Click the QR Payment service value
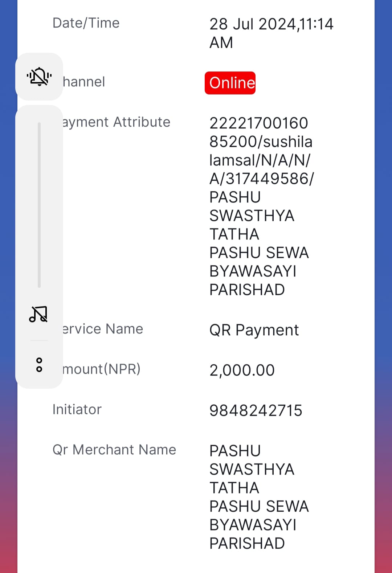This screenshot has width=392, height=573. point(254,330)
